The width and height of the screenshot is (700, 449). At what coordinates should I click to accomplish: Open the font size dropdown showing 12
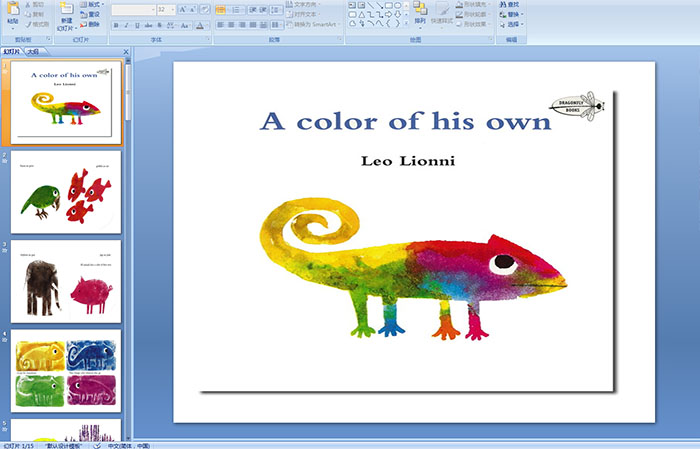click(x=166, y=10)
